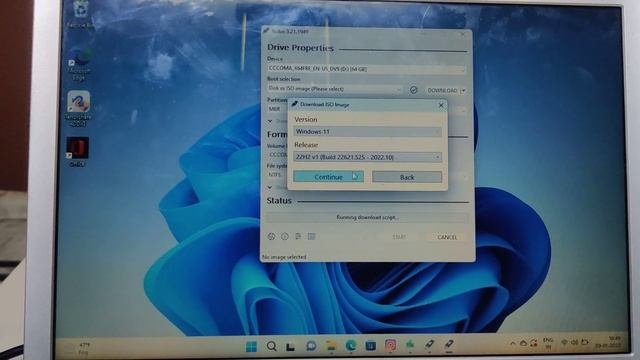Select the Recycle Bin desktop icon
This screenshot has width=640, height=360.
click(80, 15)
